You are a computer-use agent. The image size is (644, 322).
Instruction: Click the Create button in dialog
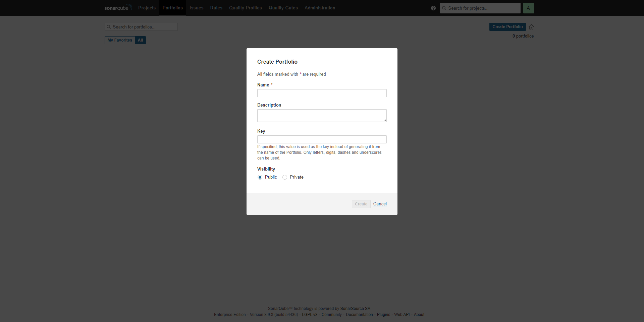361,204
